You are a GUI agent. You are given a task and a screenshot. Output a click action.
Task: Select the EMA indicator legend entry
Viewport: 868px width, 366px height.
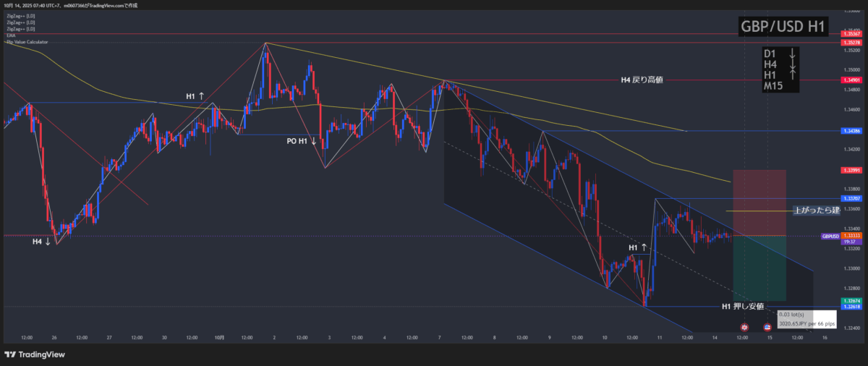11,35
